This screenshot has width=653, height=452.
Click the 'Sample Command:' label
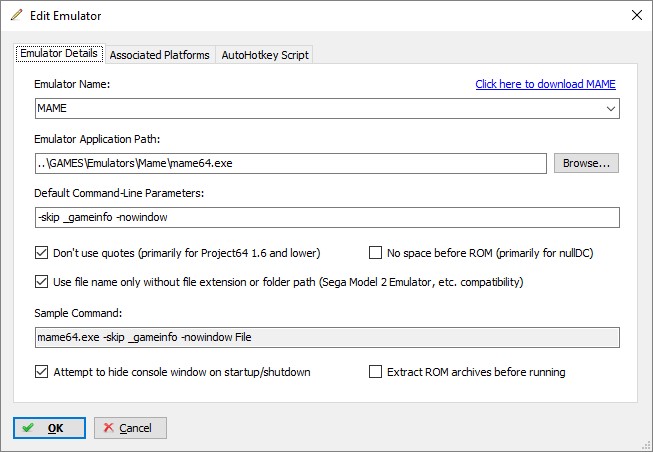[78, 313]
